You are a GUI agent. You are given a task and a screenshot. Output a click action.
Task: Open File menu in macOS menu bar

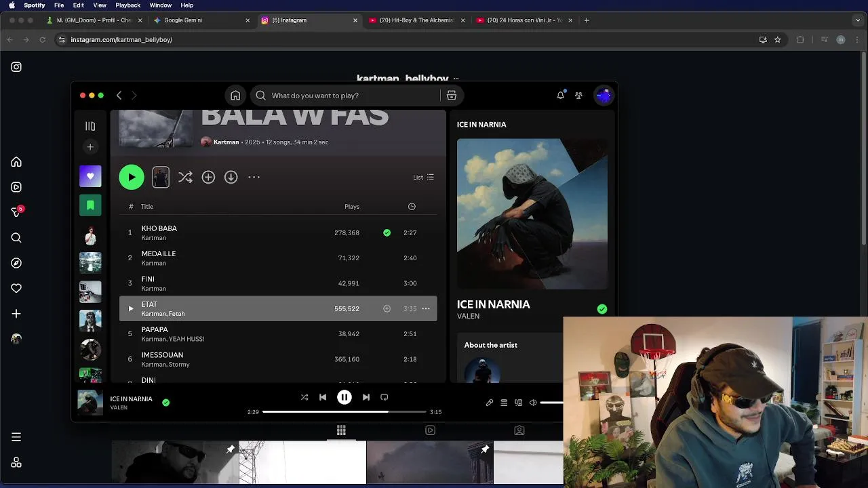click(x=59, y=5)
